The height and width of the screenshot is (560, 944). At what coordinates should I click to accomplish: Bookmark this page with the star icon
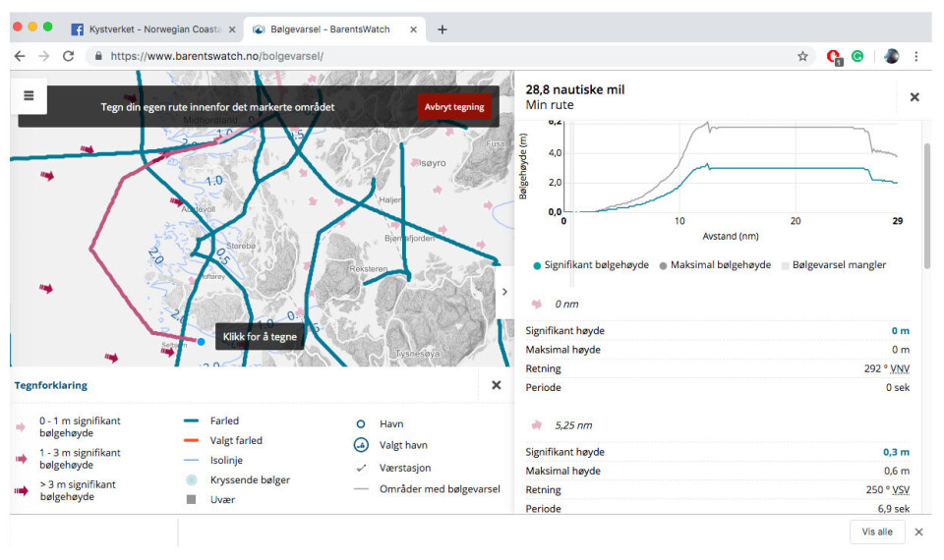[x=802, y=56]
